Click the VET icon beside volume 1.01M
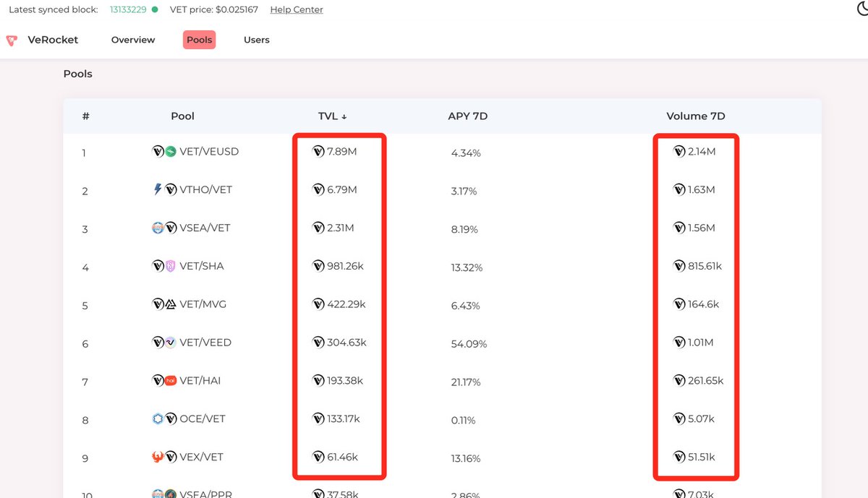The image size is (868, 498). point(679,342)
